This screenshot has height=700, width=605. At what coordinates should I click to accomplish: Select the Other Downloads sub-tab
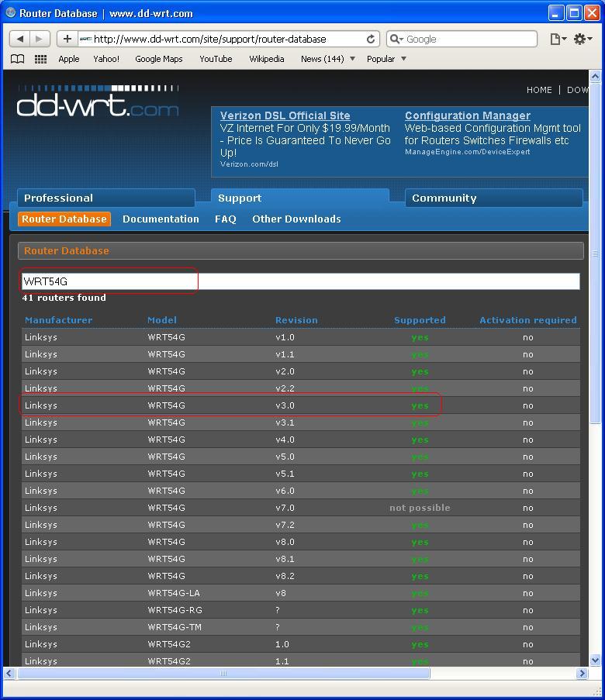click(296, 219)
